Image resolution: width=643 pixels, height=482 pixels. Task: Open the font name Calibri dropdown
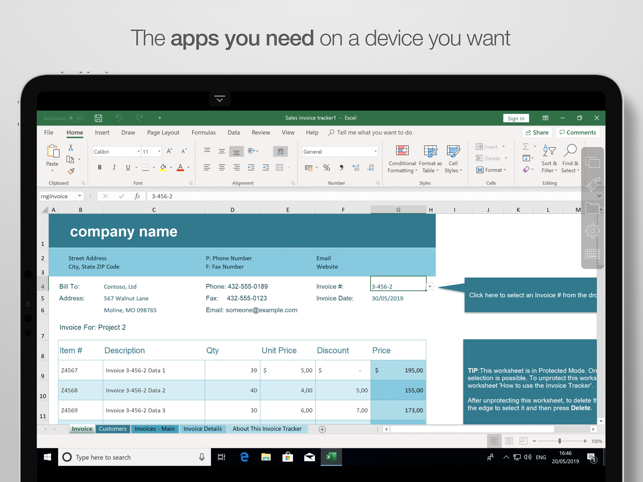click(138, 152)
